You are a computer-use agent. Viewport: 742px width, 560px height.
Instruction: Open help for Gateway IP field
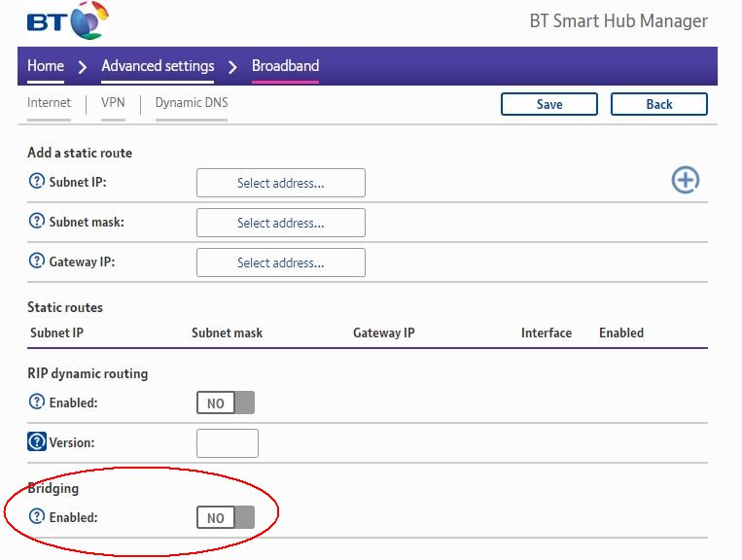coord(36,261)
